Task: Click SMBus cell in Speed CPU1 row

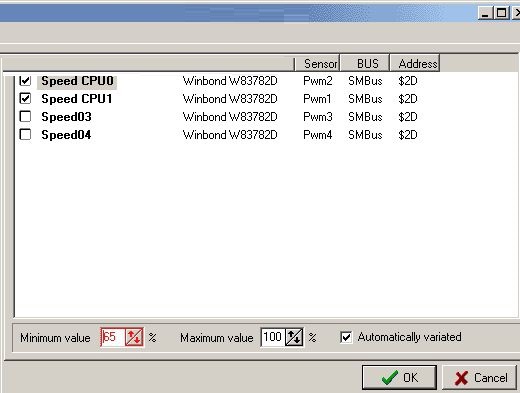Action: point(365,99)
